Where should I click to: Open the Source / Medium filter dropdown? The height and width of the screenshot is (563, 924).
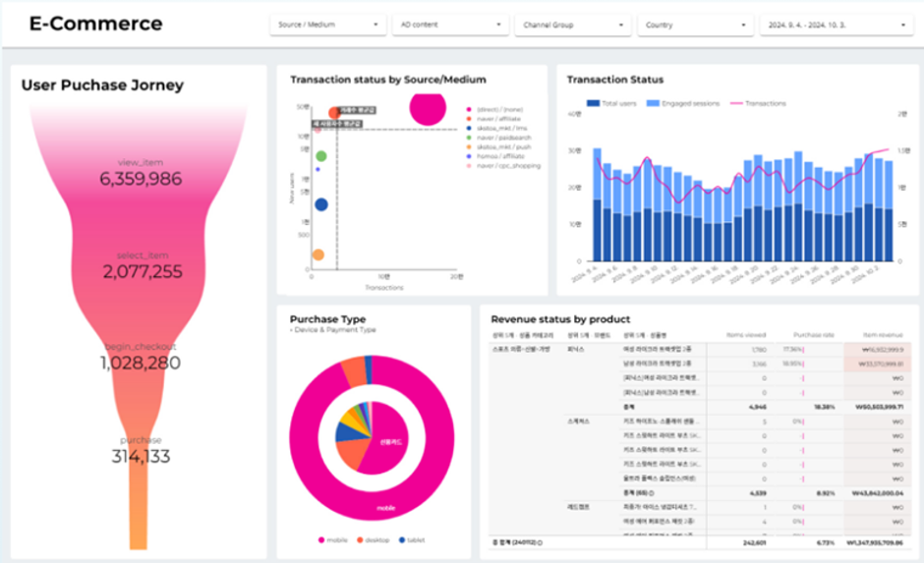pyautogui.click(x=327, y=25)
